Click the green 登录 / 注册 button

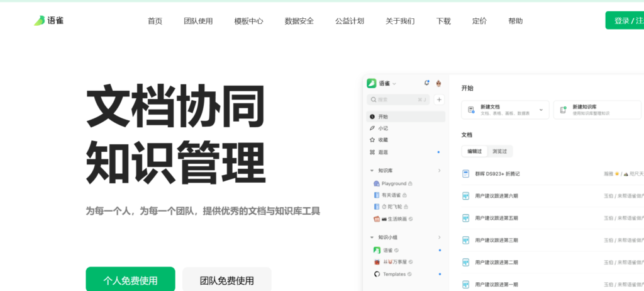pos(625,20)
